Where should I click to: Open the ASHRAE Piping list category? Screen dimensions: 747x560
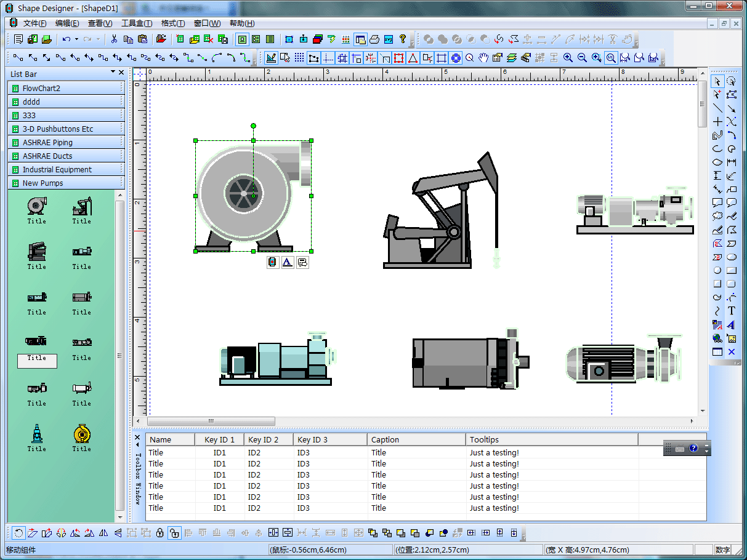47,142
